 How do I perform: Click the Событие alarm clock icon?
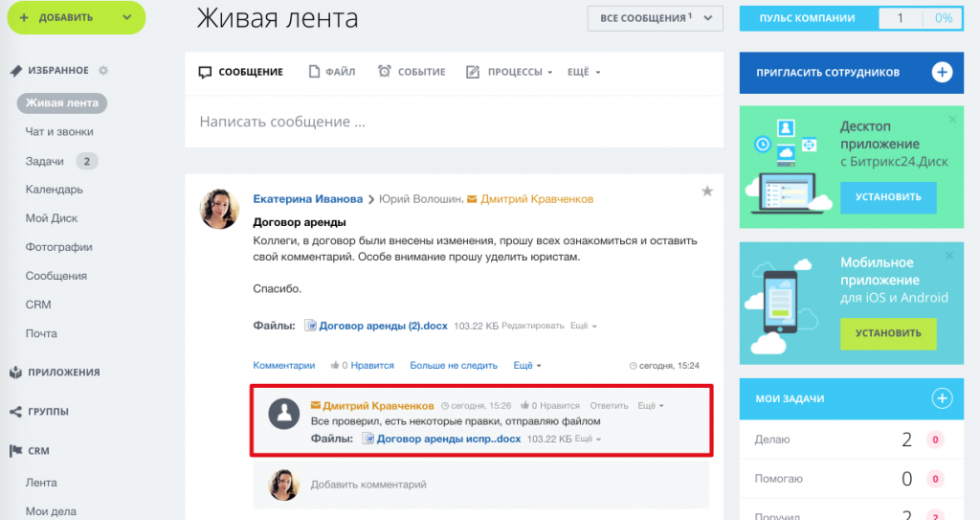click(x=385, y=71)
